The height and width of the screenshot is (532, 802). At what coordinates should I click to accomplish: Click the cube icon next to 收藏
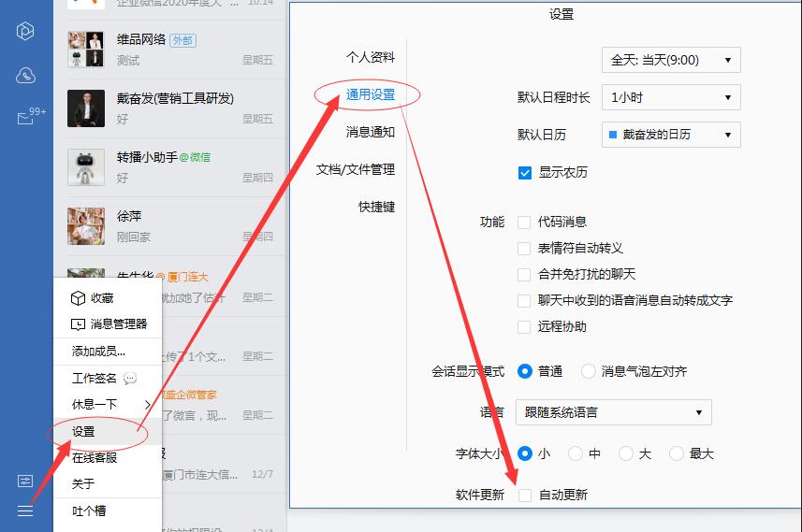pos(78,298)
